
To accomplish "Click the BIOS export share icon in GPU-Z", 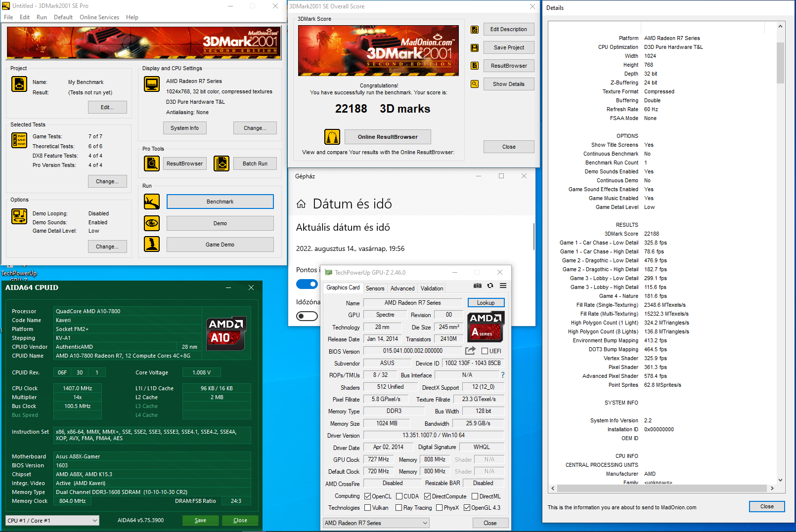I will pos(470,351).
